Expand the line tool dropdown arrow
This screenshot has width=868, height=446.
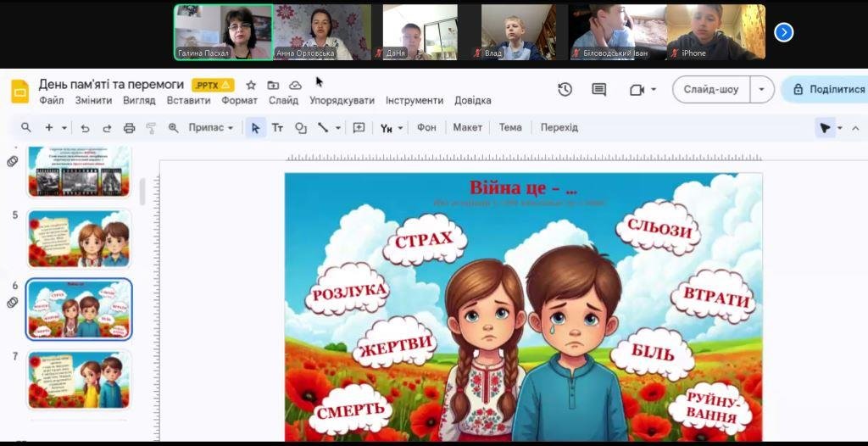pyautogui.click(x=337, y=128)
